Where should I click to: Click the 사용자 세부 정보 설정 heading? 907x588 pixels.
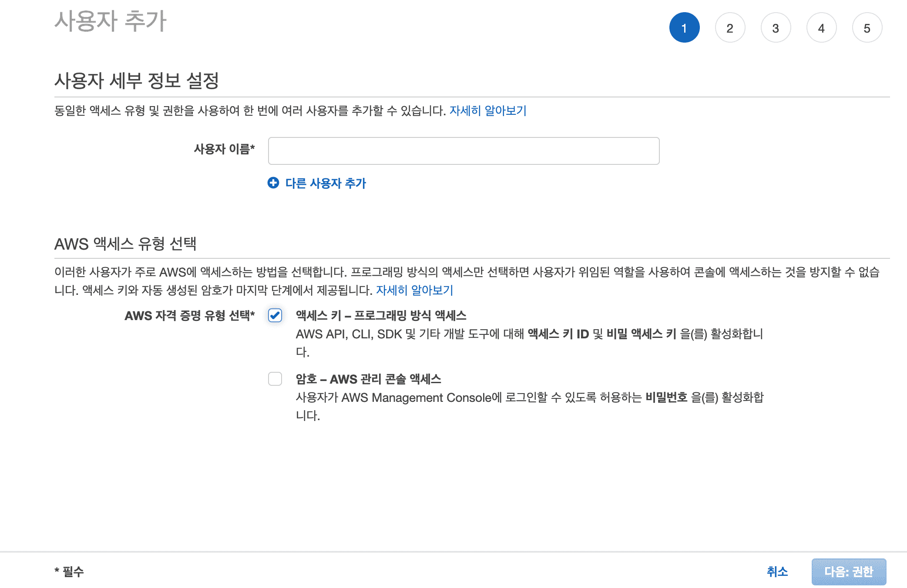coord(136,80)
